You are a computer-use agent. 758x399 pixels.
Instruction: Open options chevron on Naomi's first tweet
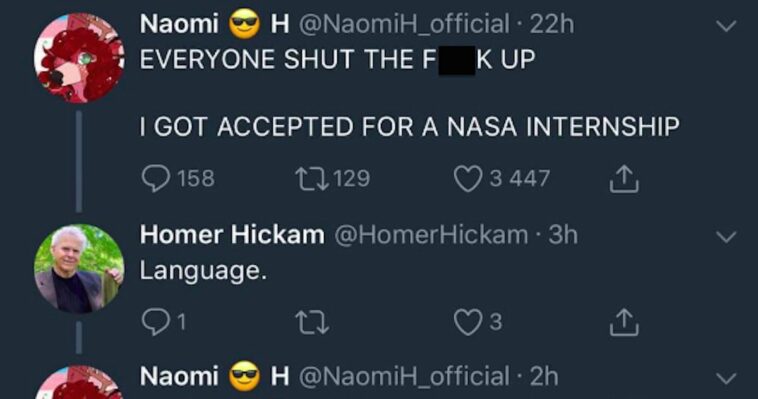[726, 26]
